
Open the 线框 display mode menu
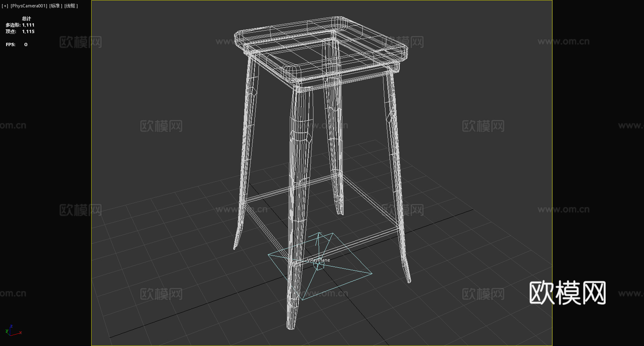coord(71,6)
